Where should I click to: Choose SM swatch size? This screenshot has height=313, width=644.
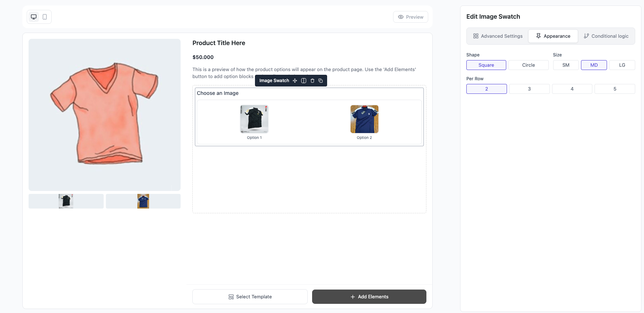pos(566,65)
